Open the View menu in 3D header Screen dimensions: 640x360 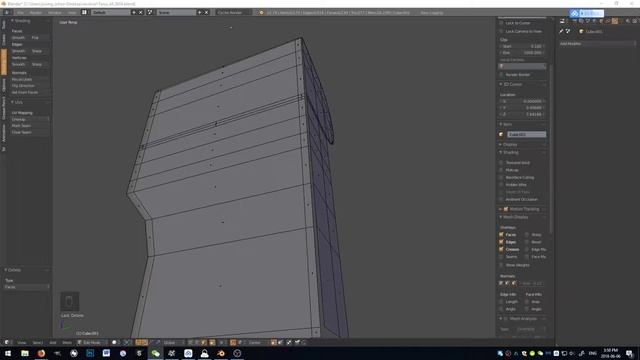click(22, 342)
